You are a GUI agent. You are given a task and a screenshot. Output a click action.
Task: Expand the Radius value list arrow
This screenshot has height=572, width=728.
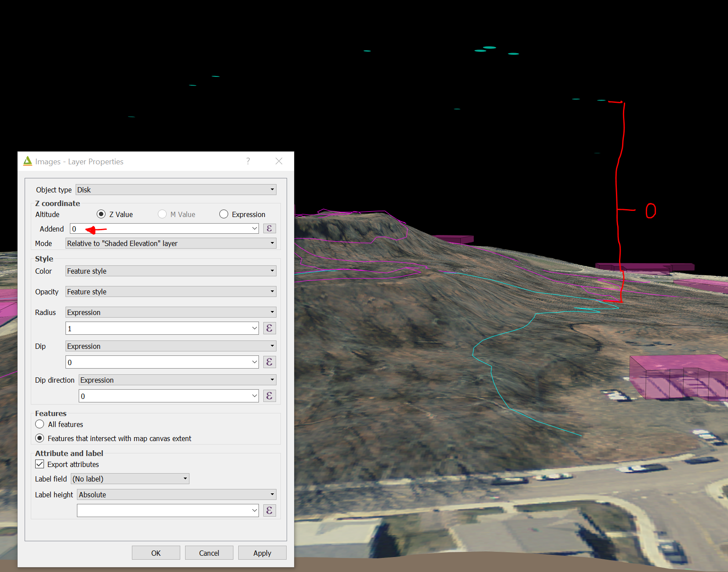(x=255, y=328)
